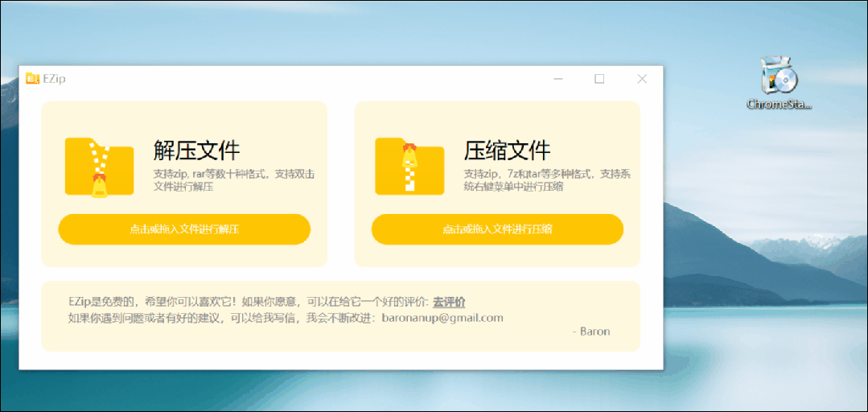Click the unzip folder icon beside 解压文件

pos(99,167)
